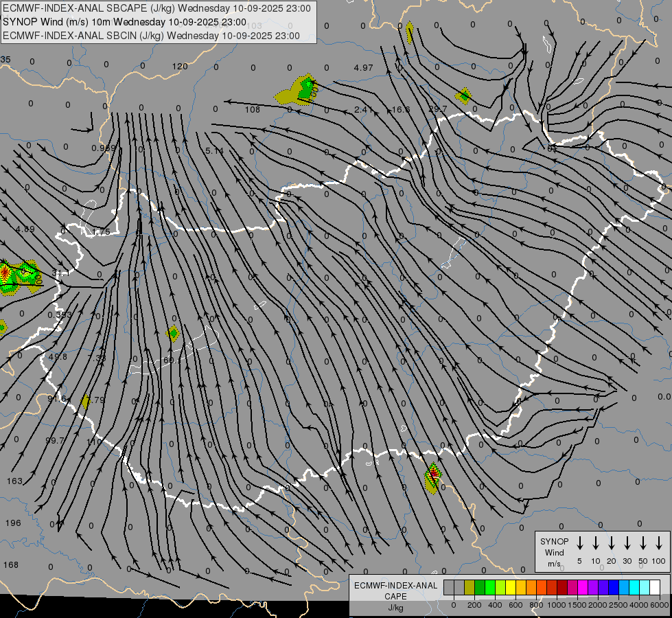Click the map value '0.969'
This screenshot has width=672, height=618.
104,148
